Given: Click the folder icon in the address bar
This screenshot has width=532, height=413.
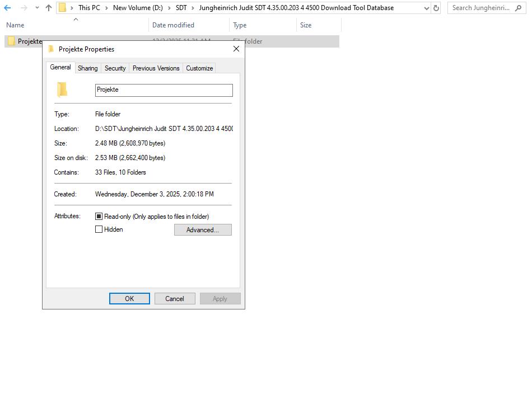Looking at the screenshot, I should coord(63,7).
